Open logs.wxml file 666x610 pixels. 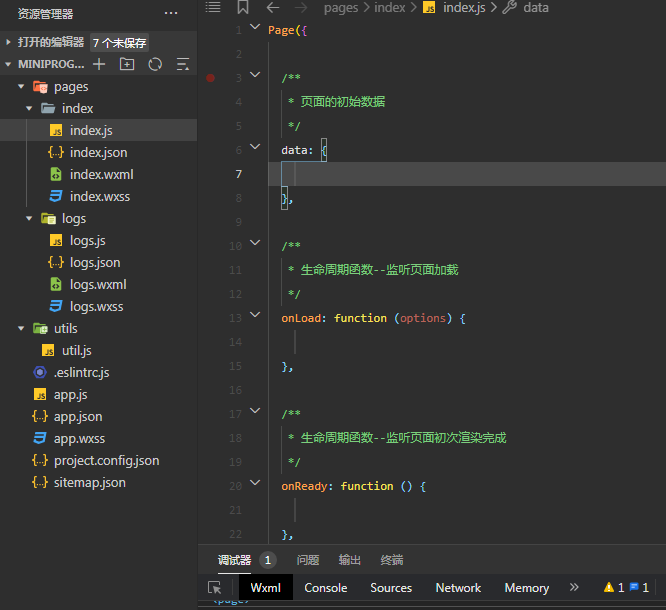pos(99,285)
